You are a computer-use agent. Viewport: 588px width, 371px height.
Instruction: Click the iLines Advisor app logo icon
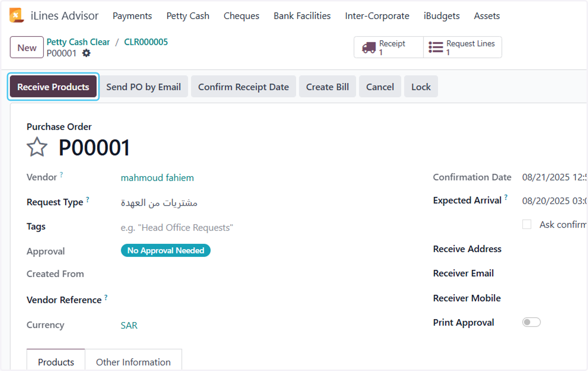click(16, 16)
